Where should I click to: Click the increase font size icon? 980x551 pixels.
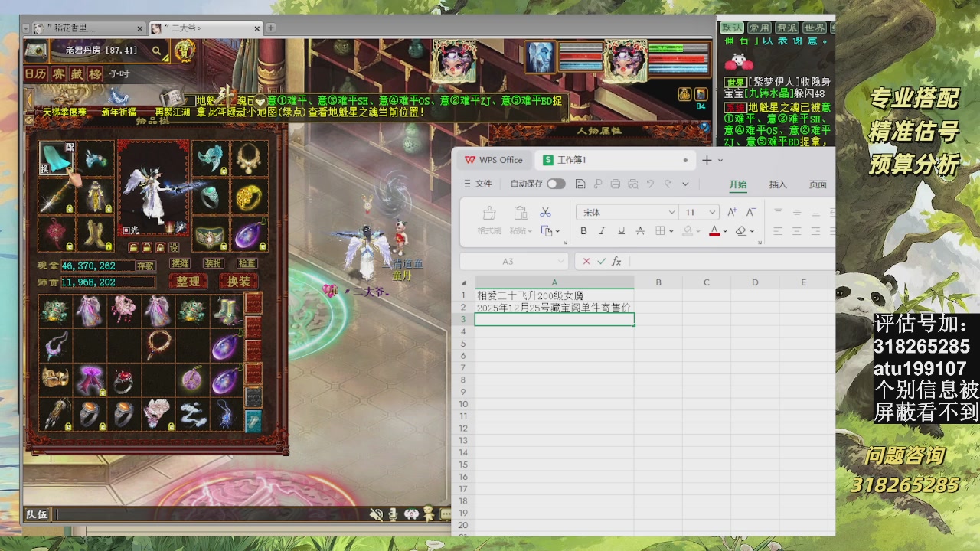(732, 212)
